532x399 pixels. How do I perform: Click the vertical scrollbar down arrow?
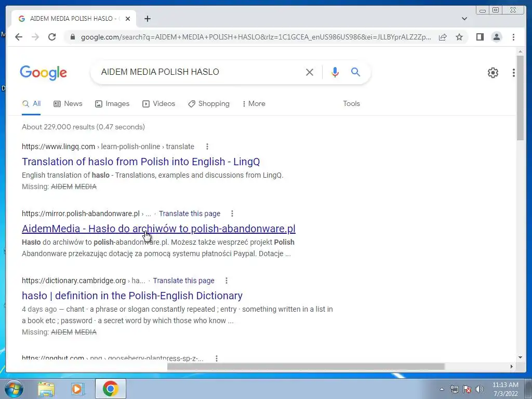(520, 357)
